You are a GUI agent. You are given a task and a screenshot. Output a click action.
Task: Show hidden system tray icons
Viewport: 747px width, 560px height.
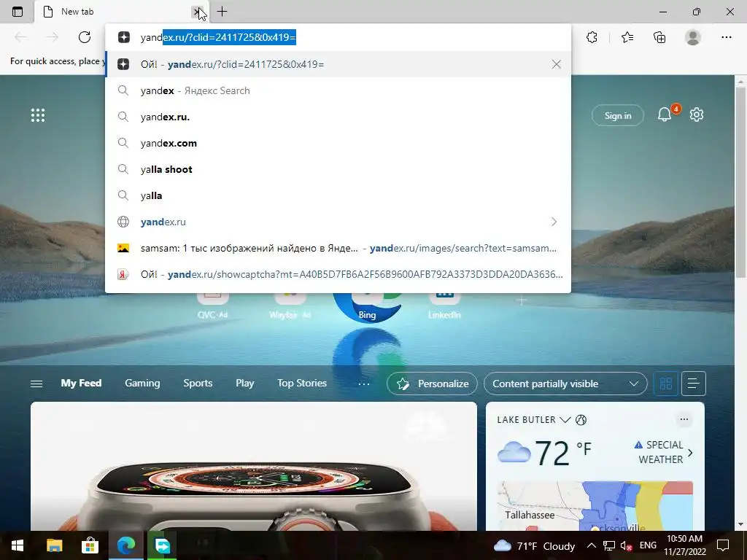[x=591, y=545]
